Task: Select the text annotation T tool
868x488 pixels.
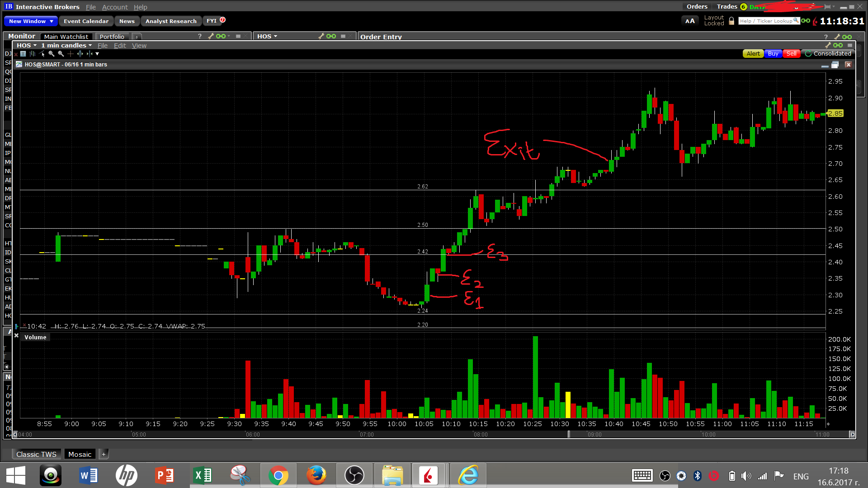Action: pyautogui.click(x=23, y=54)
